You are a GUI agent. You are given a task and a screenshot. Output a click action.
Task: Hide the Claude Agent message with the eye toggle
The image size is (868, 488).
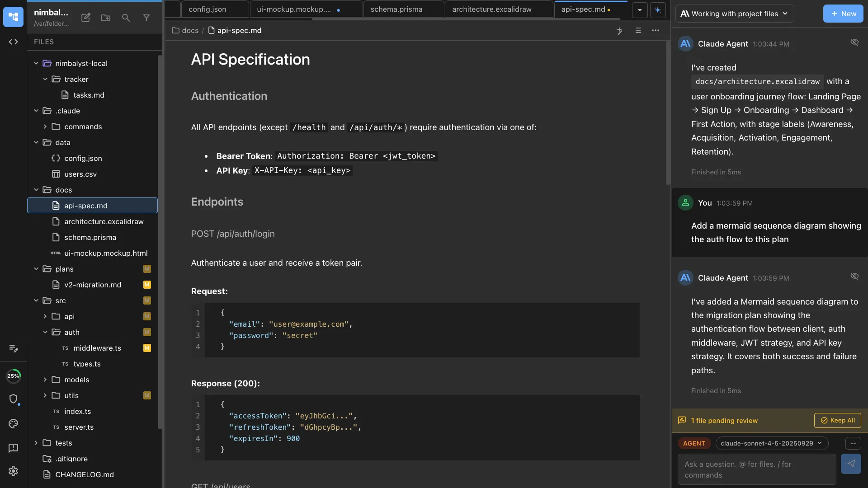tap(855, 42)
